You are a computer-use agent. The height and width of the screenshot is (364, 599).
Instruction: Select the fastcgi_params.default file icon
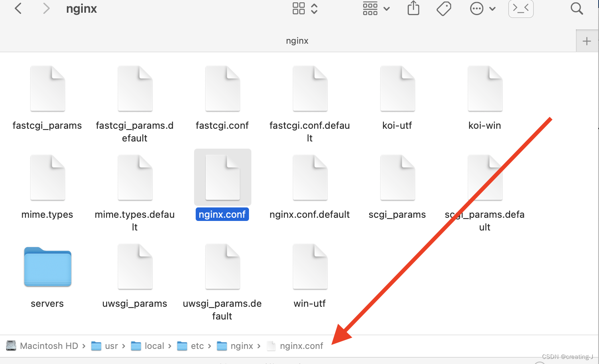click(135, 89)
